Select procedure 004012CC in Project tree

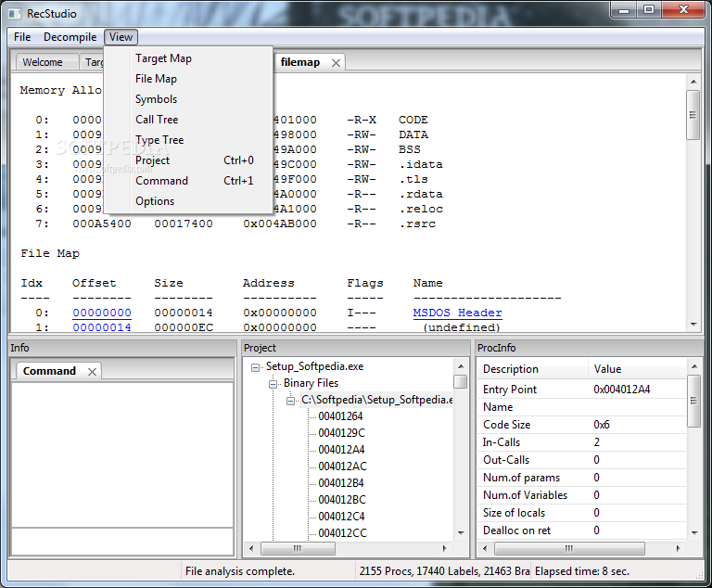(x=342, y=533)
